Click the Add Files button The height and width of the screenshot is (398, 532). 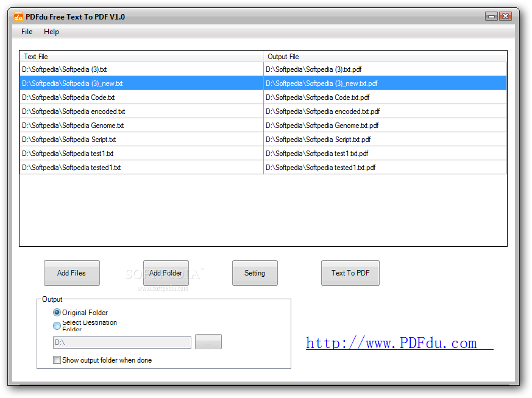pos(71,273)
